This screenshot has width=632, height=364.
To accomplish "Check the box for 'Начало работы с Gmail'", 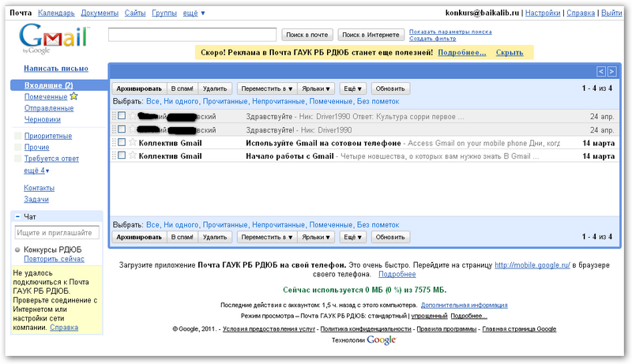I will click(x=122, y=156).
